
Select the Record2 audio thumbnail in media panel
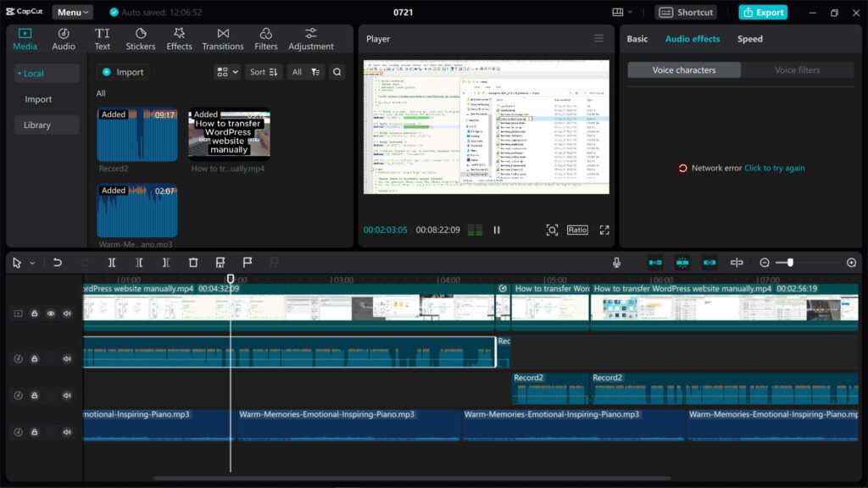pyautogui.click(x=136, y=133)
